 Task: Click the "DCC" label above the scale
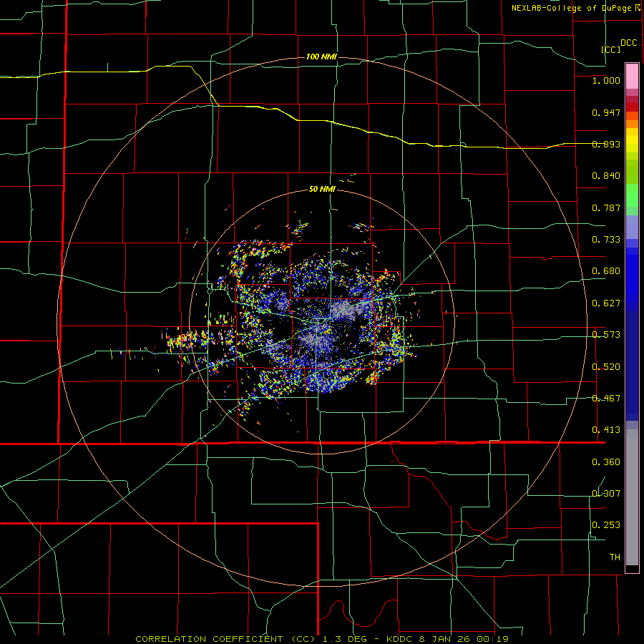point(628,43)
